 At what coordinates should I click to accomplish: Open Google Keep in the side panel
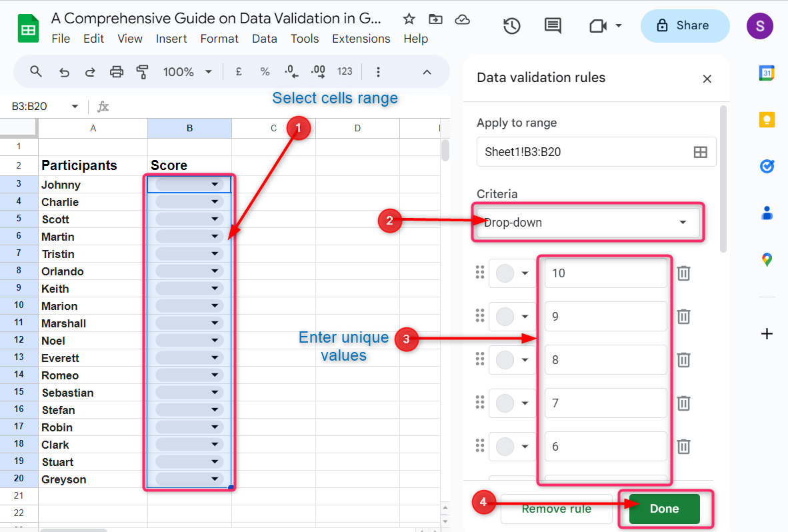(767, 119)
